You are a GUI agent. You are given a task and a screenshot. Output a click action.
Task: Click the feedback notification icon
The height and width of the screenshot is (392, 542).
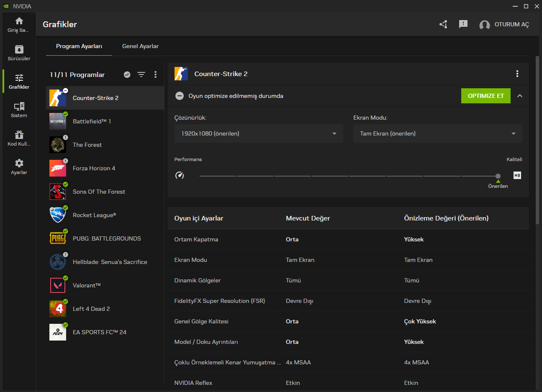pyautogui.click(x=463, y=24)
